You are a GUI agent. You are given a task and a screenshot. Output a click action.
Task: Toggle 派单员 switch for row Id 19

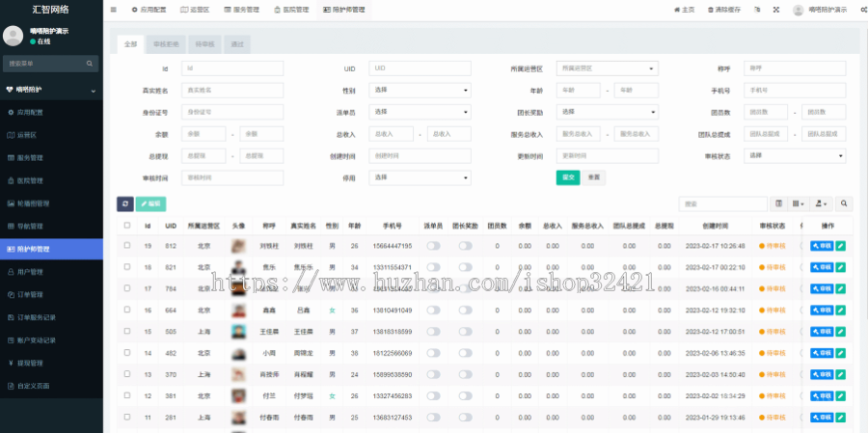point(433,246)
